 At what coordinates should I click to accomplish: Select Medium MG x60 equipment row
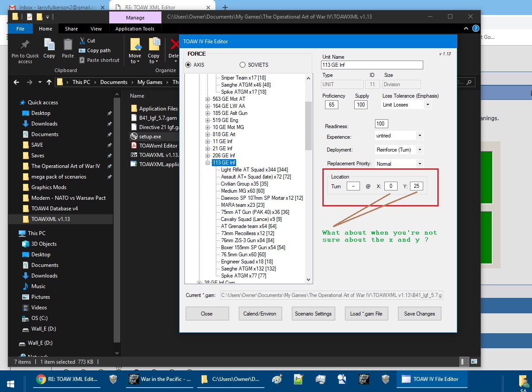(243, 191)
